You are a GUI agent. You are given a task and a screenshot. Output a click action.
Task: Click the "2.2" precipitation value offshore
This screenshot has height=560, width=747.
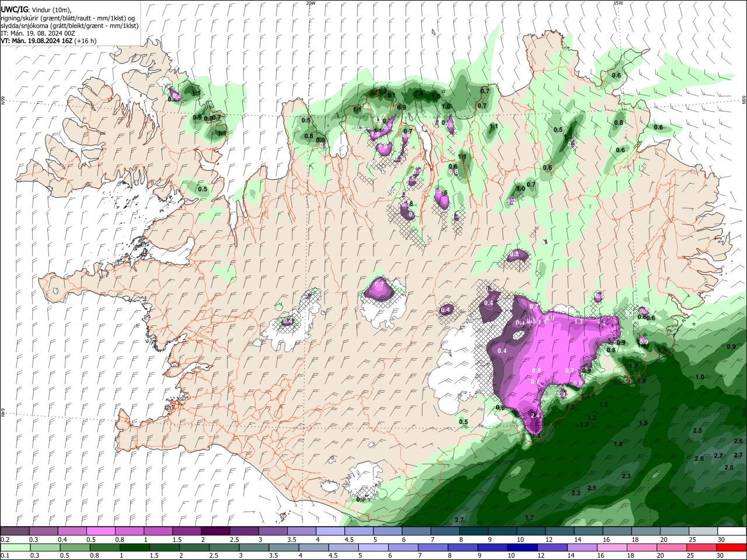576,493
